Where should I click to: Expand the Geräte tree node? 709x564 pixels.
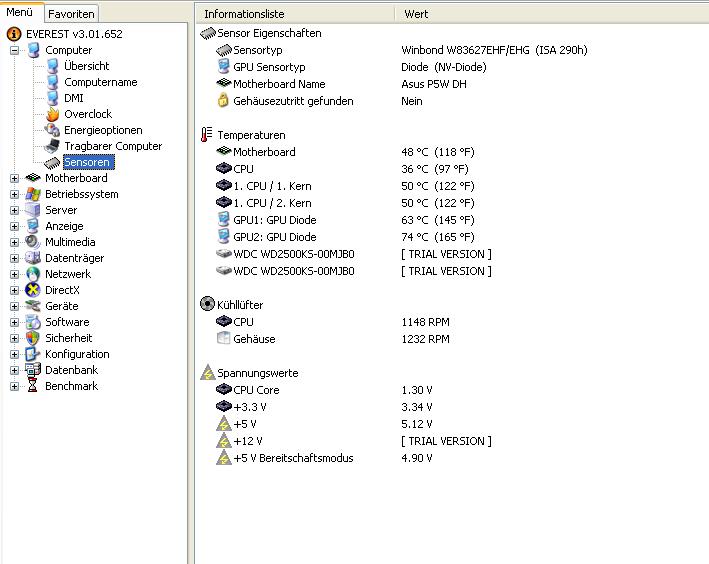click(14, 306)
